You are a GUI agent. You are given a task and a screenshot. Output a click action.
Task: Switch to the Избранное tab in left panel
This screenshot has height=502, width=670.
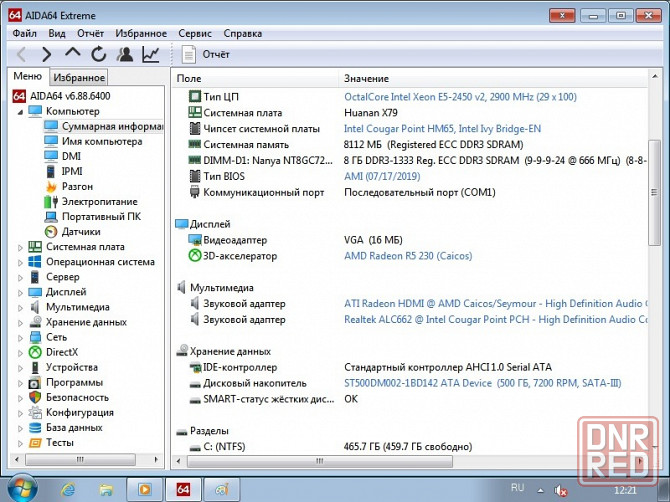(79, 78)
